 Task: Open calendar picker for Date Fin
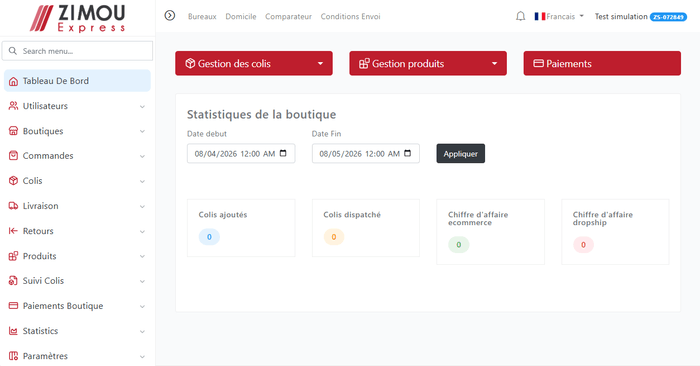click(408, 154)
